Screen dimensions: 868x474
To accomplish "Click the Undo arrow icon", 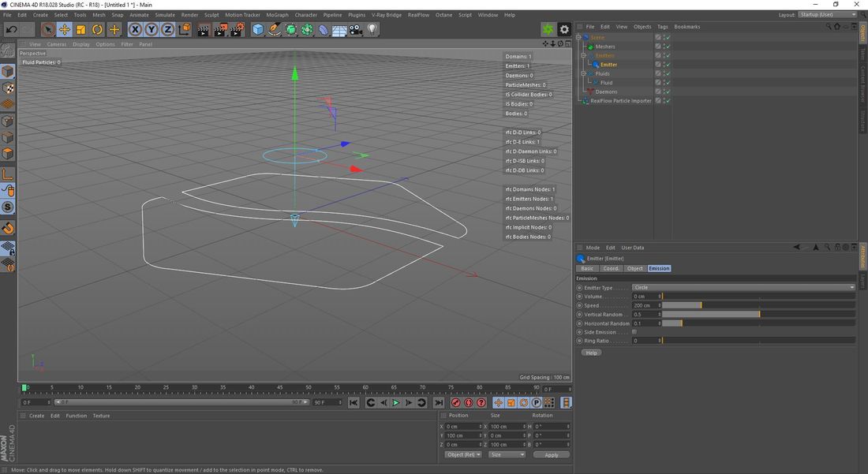I will pos(11,29).
